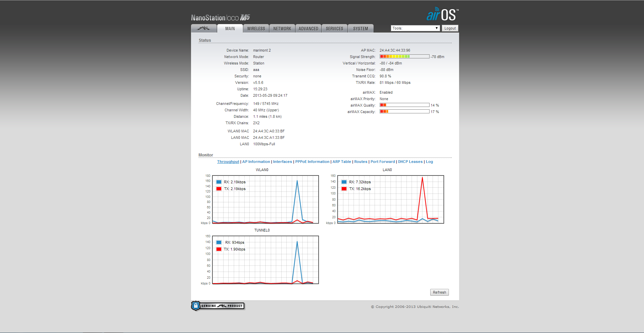Click channel width "40 MHz (Upper)"
Image resolution: width=644 pixels, height=333 pixels.
coord(266,110)
